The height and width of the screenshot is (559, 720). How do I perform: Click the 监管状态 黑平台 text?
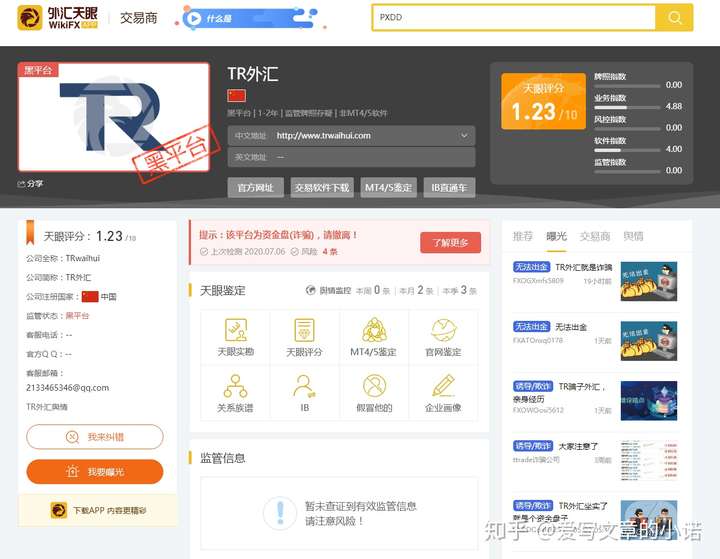[77, 316]
